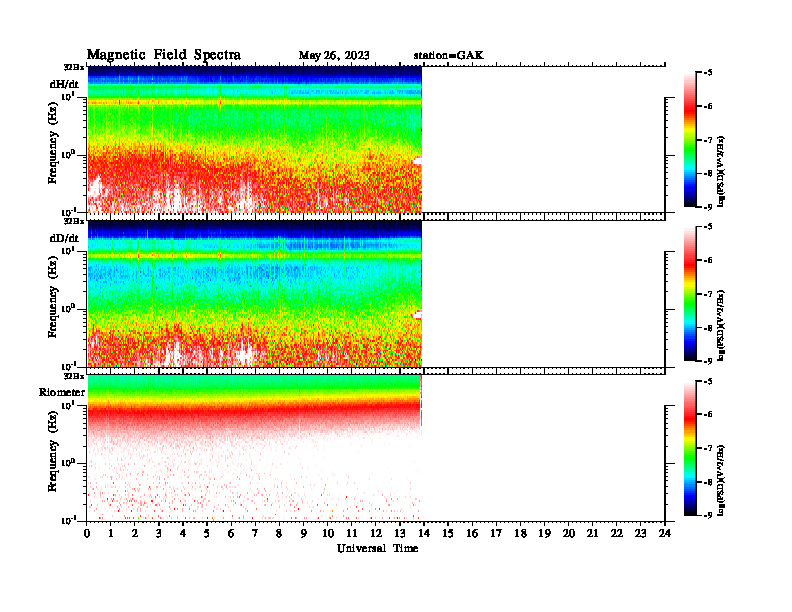792x612 pixels.
Task: Click the '32Hz' tick above dH/dt label
Action: (x=73, y=67)
